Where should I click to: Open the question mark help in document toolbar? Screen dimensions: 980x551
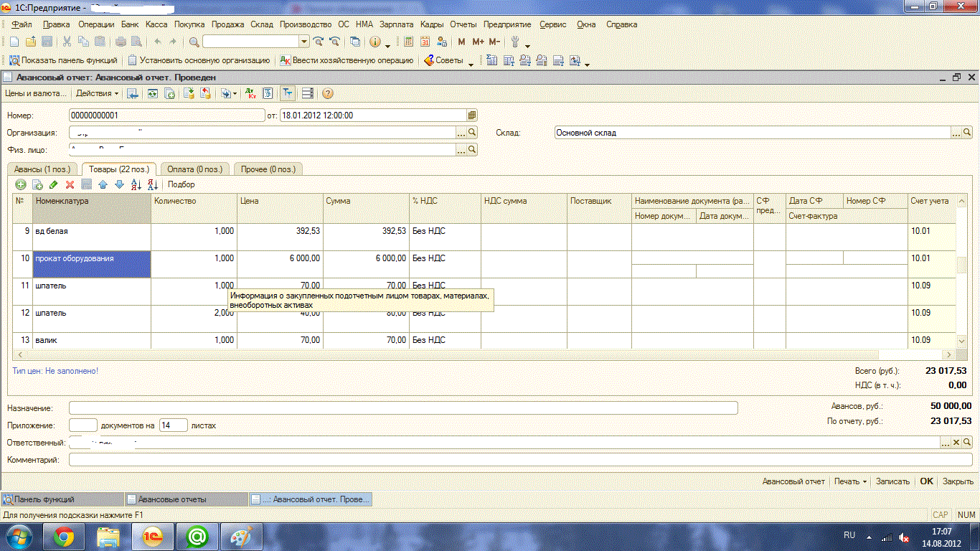click(328, 93)
